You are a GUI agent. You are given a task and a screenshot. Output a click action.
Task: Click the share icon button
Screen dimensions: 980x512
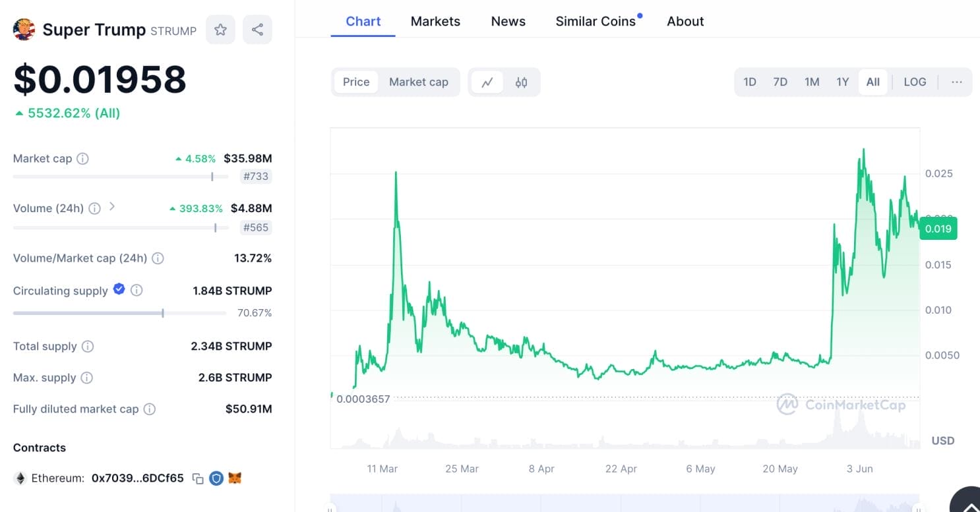257,30
